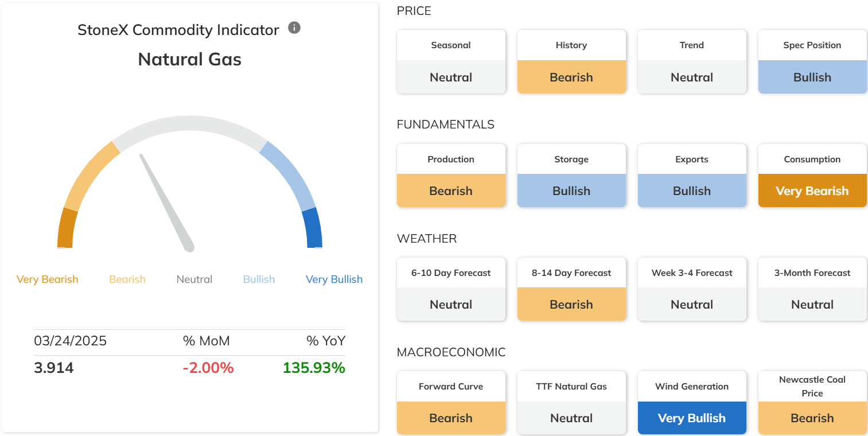The height and width of the screenshot is (436, 868).
Task: Click the '% YoY' column header
Action: (x=326, y=341)
